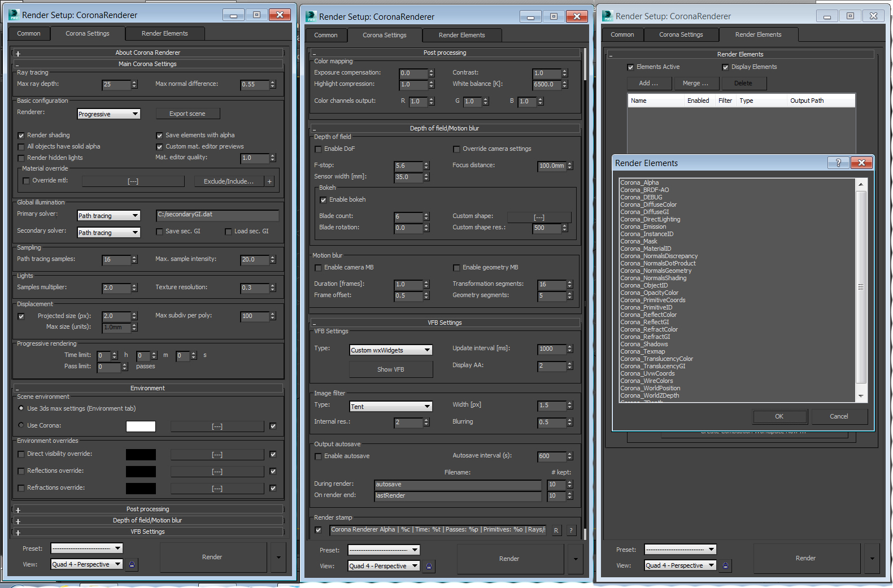
Task: Click Direct visibility override black swatch
Action: (141, 455)
